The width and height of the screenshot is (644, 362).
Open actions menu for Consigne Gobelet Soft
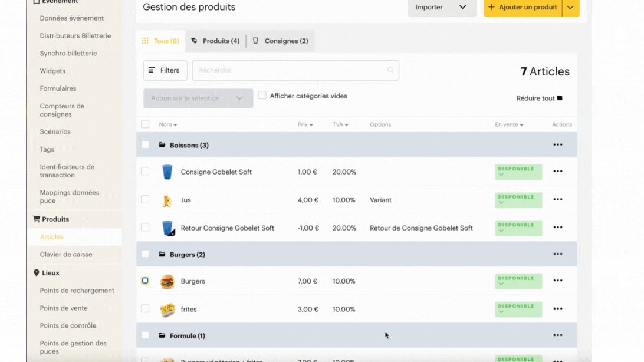[x=557, y=172]
